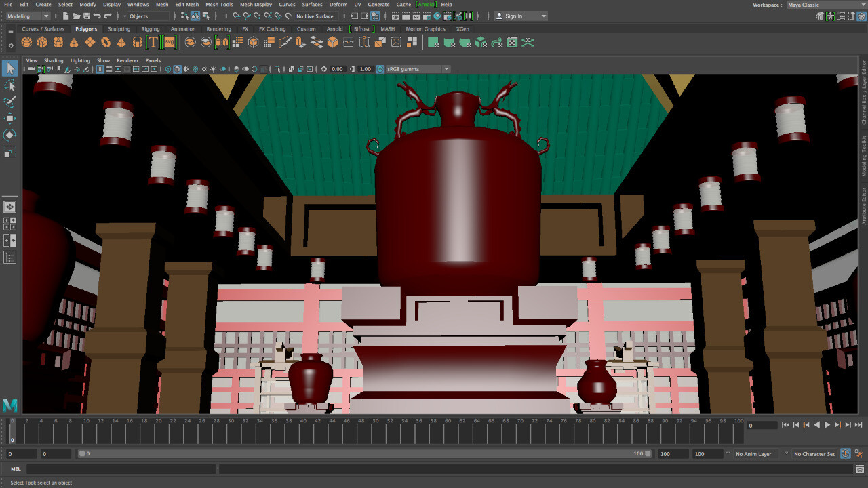Screen dimensions: 868x488
Task: Create a polygon sphere from the Polygons shelf
Action: tap(26, 41)
